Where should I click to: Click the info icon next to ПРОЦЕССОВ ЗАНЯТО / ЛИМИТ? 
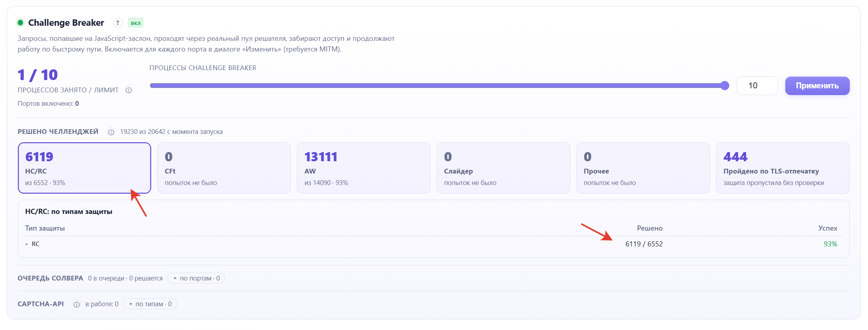pyautogui.click(x=129, y=90)
